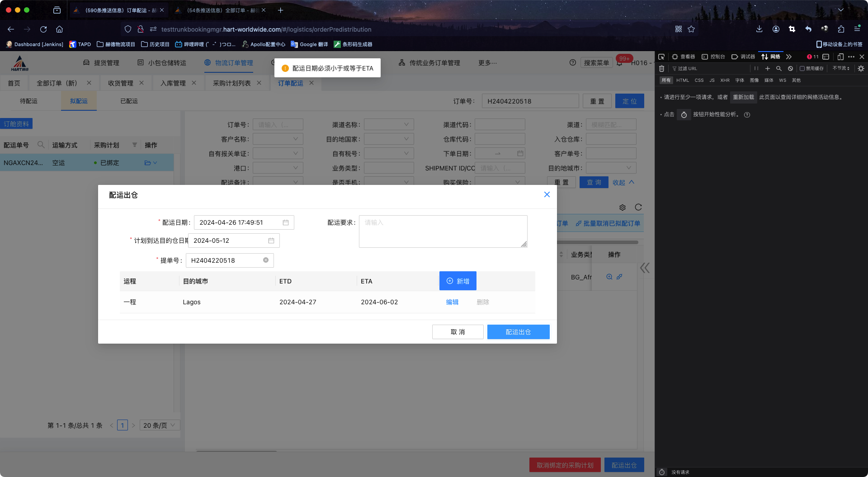Screen dimensions: 868x477
Task: Click the 配运要求 text area
Action: pyautogui.click(x=443, y=231)
